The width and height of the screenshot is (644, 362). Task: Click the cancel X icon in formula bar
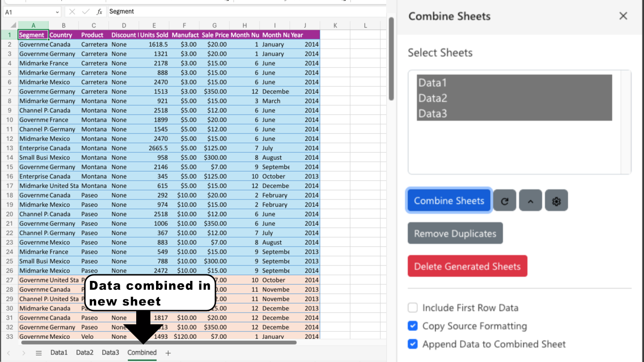[72, 12]
